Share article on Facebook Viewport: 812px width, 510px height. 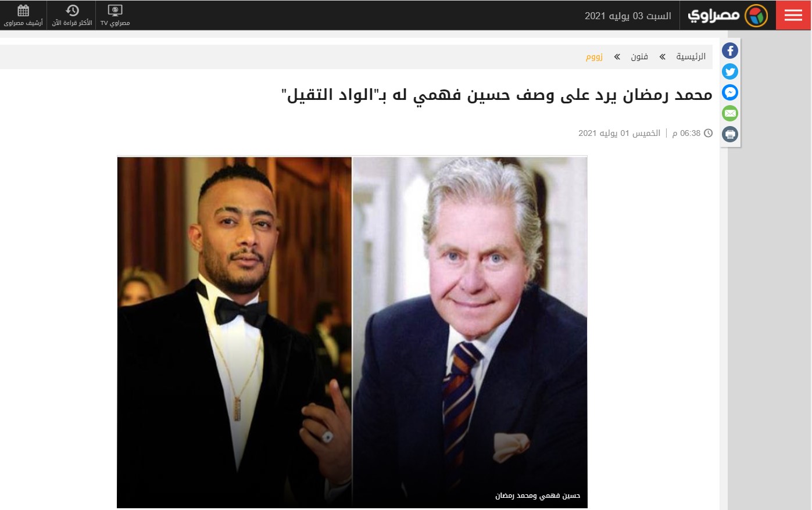point(730,51)
